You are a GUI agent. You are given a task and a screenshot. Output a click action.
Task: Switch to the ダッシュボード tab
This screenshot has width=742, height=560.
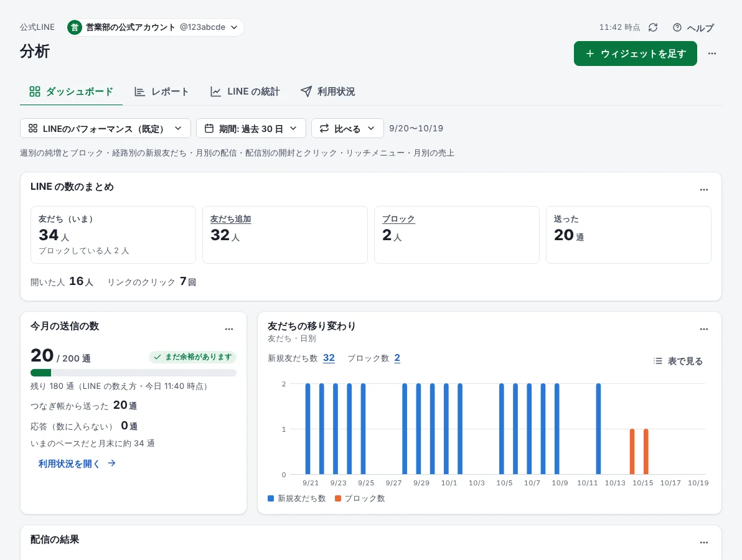click(71, 91)
